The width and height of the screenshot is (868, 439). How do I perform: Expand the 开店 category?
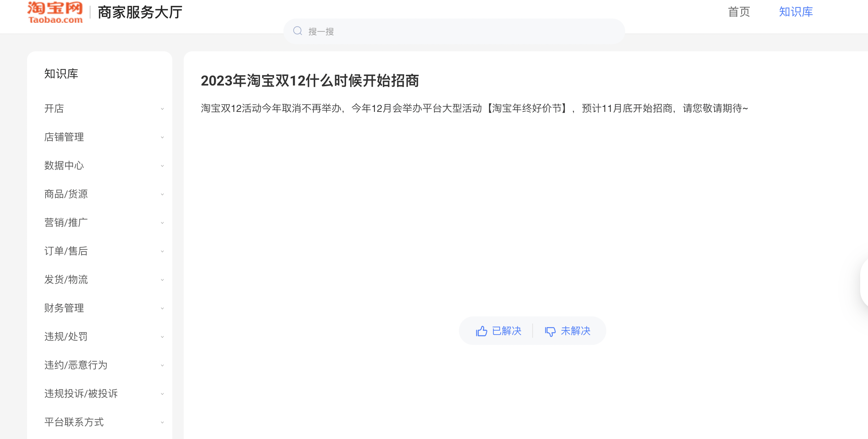[x=54, y=108]
